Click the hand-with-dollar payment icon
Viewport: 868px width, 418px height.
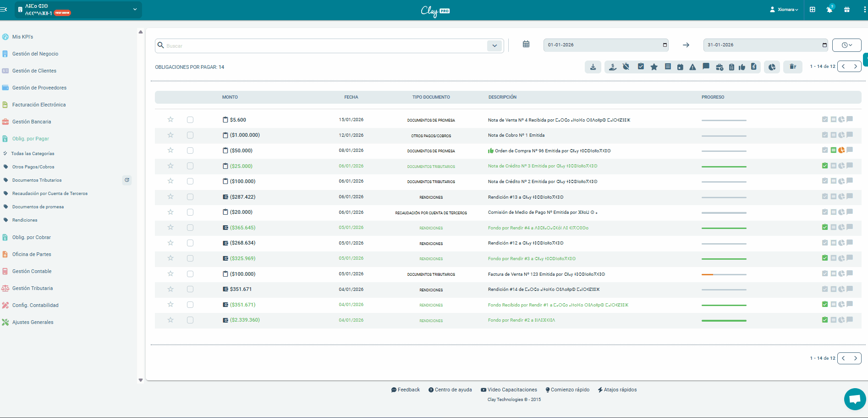click(613, 67)
